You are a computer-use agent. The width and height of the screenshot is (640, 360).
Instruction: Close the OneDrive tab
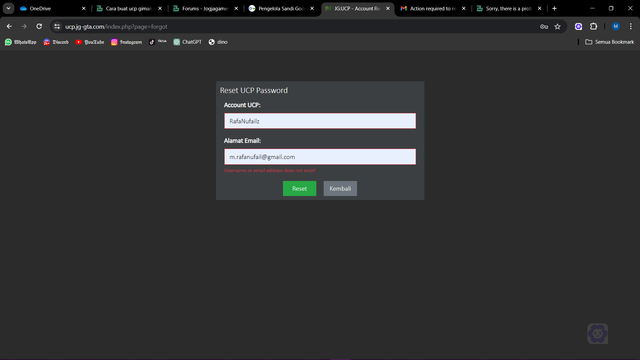click(84, 8)
